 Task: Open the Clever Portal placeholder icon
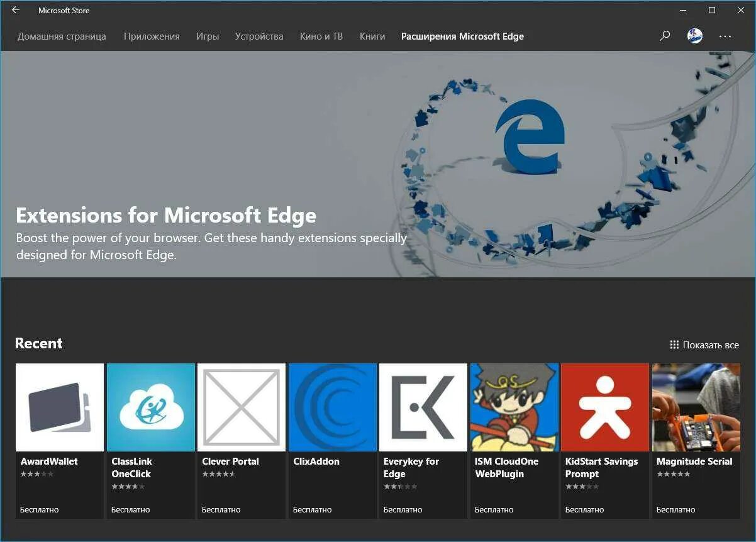[x=242, y=407]
